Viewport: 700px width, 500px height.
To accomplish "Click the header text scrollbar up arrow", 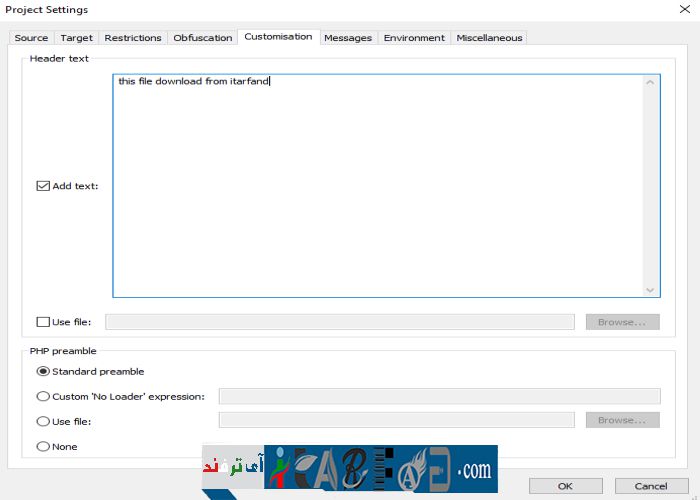I will click(651, 82).
